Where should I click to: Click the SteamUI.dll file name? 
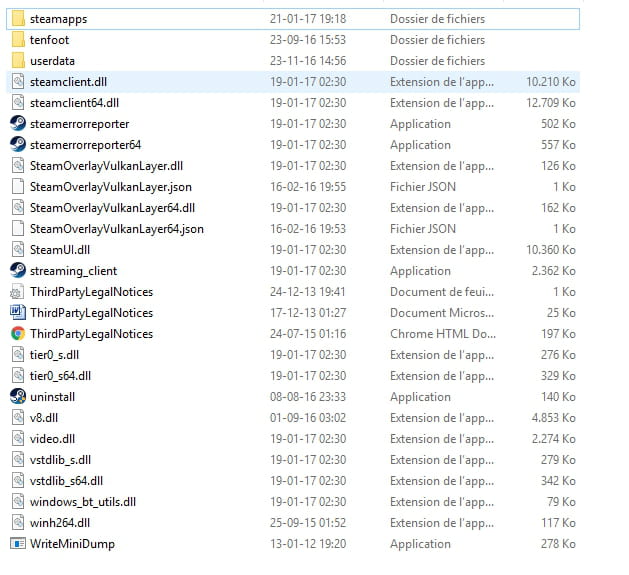(x=60, y=250)
